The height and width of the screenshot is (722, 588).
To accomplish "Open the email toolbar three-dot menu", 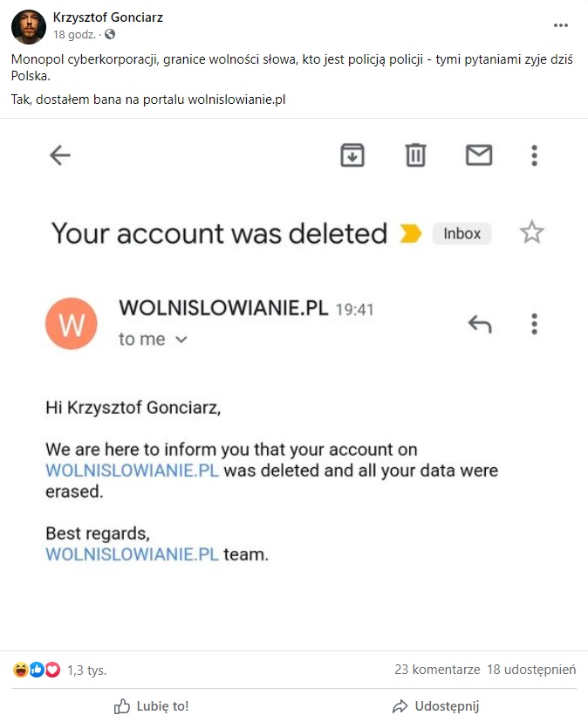I will click(534, 155).
